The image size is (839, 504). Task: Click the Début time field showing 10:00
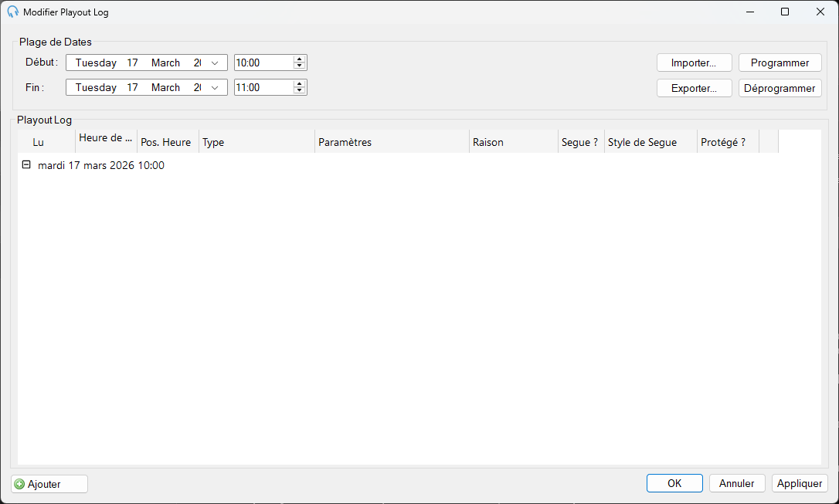(x=263, y=63)
